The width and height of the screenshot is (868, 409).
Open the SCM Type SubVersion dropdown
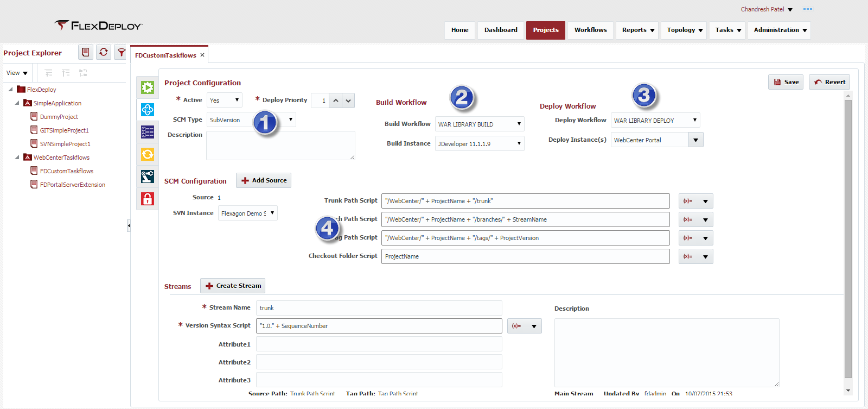pyautogui.click(x=251, y=119)
